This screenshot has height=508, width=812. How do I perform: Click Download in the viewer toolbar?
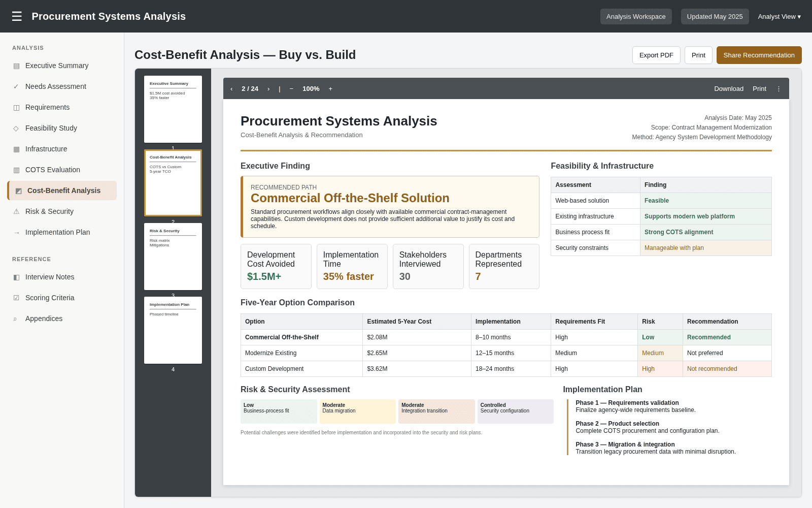[729, 89]
